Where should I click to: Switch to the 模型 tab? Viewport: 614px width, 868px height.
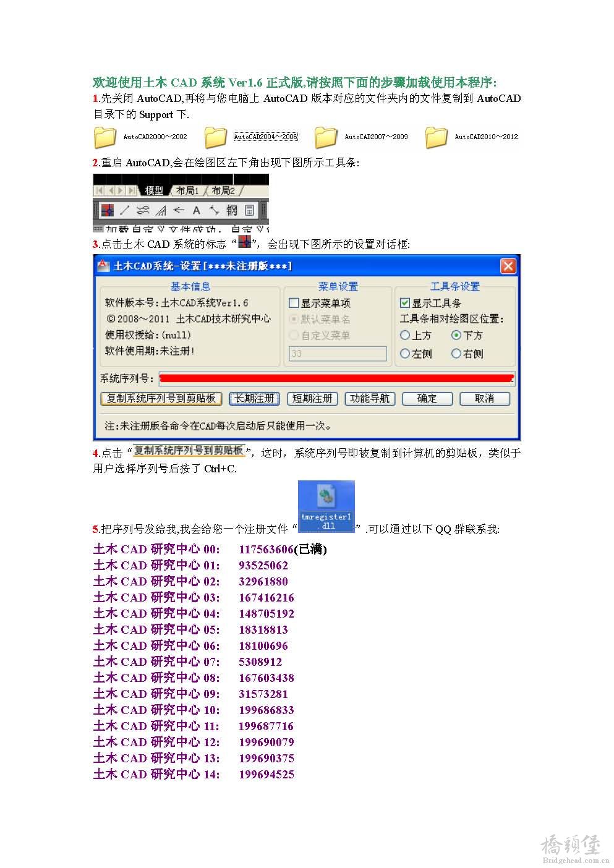point(155,190)
